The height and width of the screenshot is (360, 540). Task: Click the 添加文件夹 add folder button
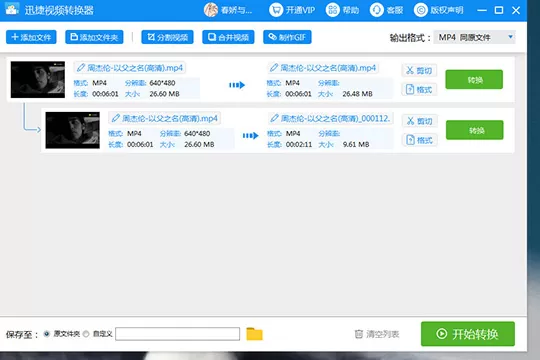pyautogui.click(x=94, y=37)
